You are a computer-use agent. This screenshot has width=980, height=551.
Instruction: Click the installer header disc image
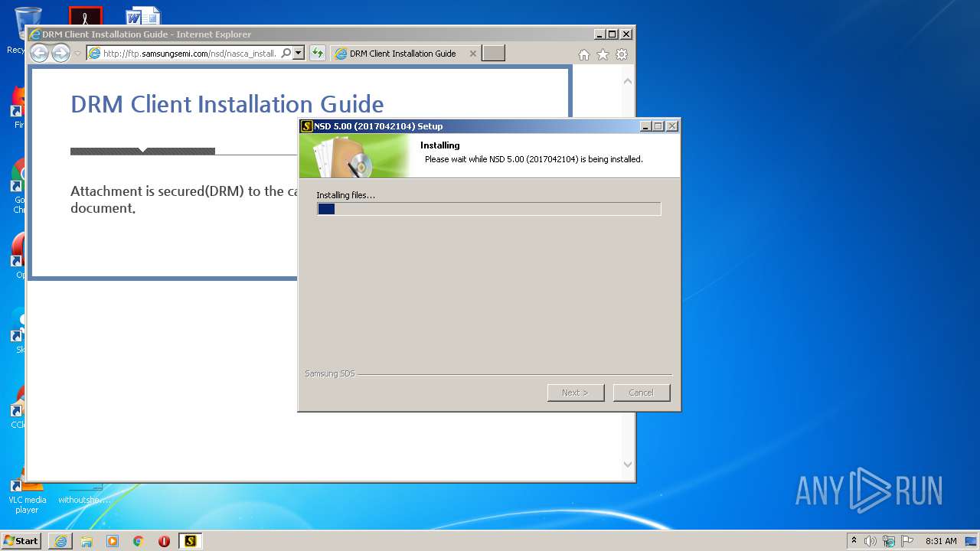click(x=354, y=156)
